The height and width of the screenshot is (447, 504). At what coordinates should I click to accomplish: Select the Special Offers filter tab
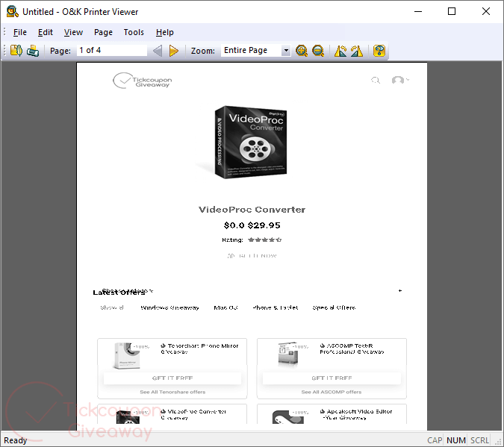pos(334,307)
